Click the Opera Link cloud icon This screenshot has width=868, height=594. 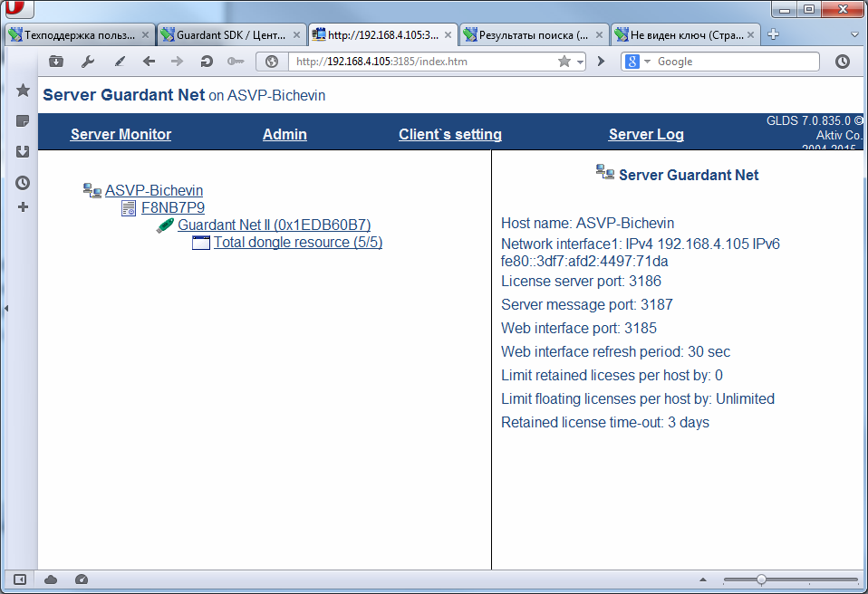[x=51, y=580]
